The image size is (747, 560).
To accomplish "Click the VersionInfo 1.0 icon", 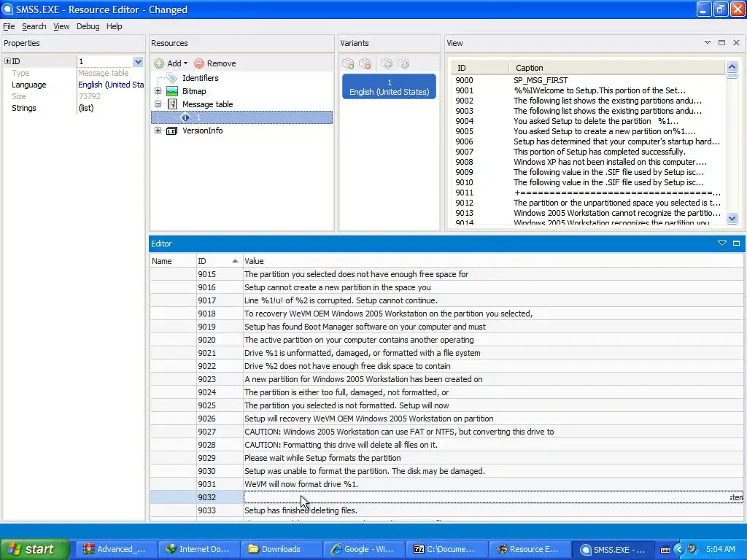I will point(172,131).
